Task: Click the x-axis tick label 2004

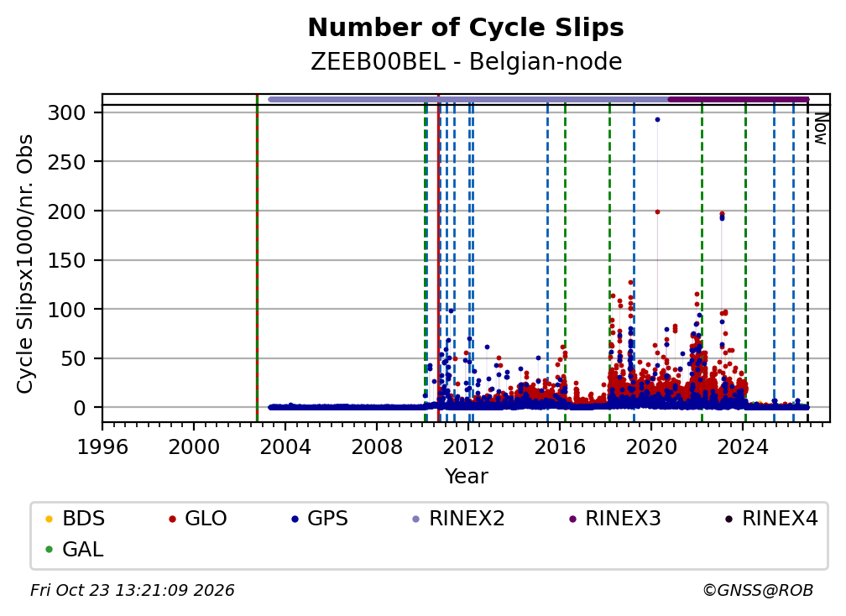Action: (x=285, y=447)
